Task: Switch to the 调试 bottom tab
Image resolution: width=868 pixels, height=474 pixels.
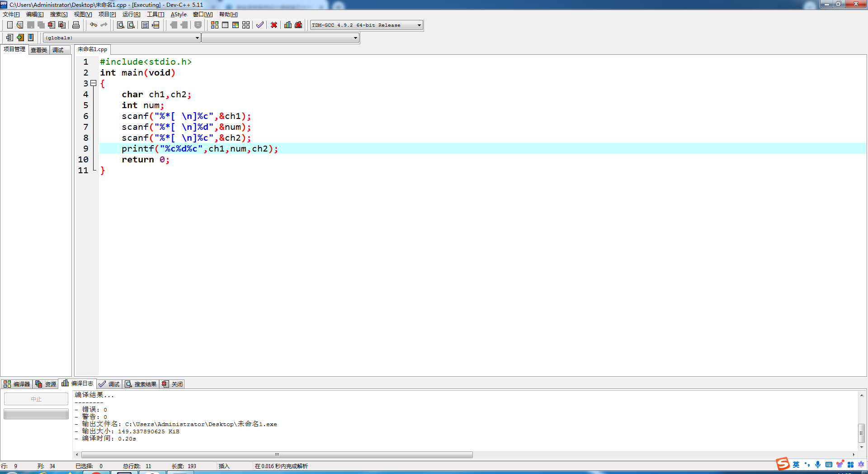Action: 109,384
